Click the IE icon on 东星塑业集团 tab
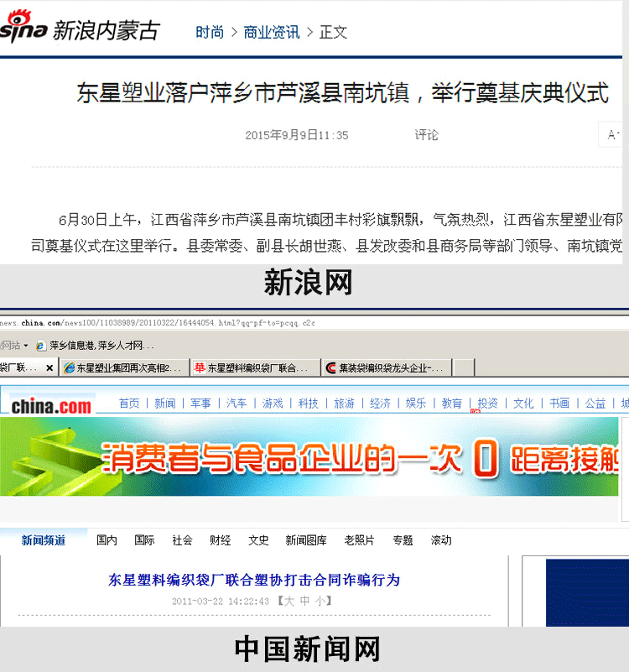The image size is (629, 672). [x=69, y=367]
